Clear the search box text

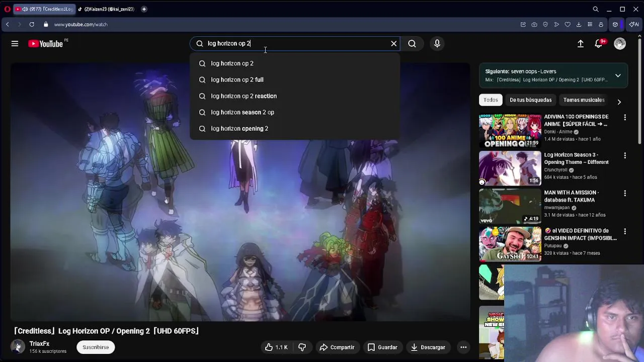coord(394,44)
